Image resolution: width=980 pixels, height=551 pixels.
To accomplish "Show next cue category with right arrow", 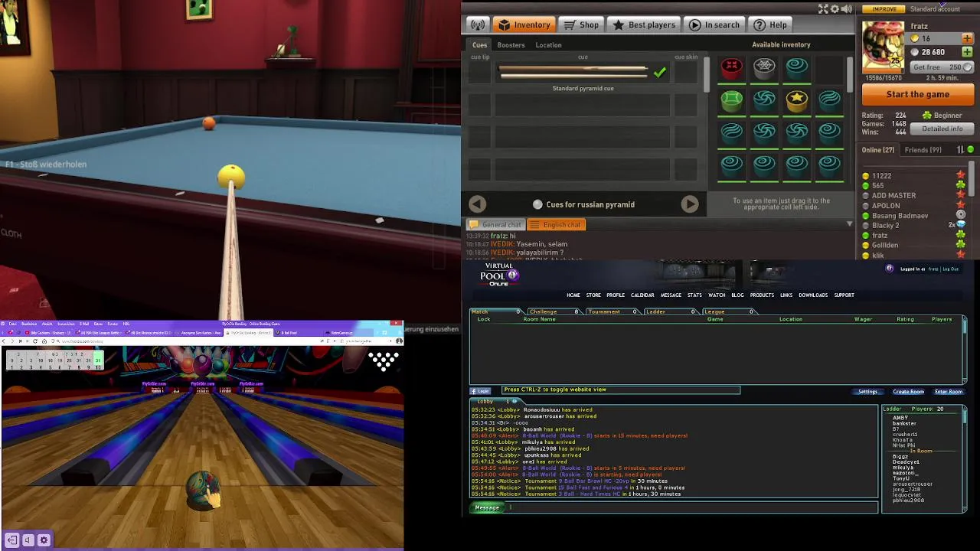I will click(690, 204).
